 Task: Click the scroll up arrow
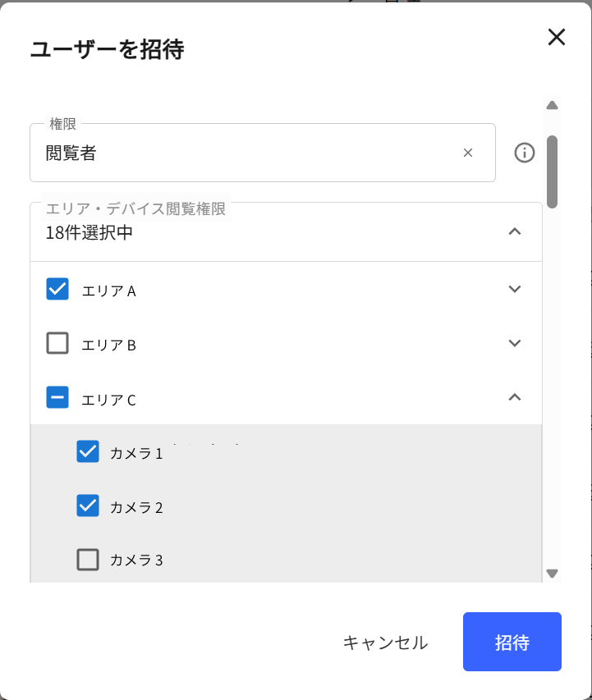click(x=553, y=105)
